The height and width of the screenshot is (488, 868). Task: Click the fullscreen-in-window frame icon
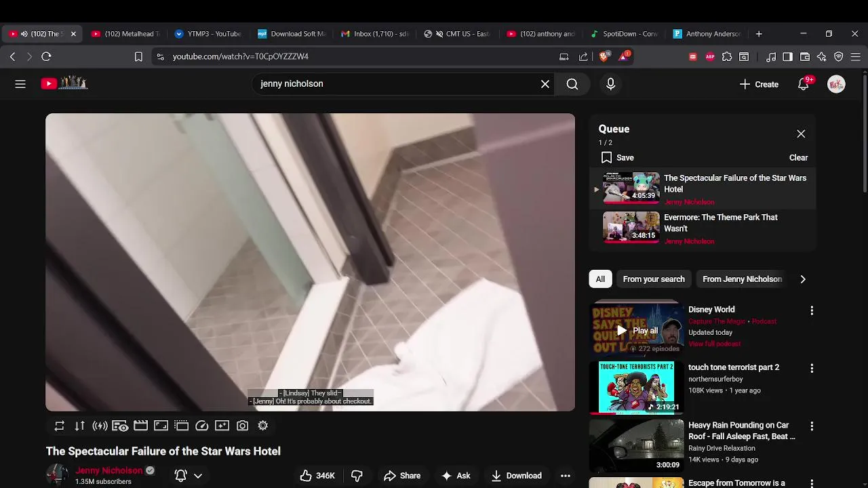[x=161, y=426]
